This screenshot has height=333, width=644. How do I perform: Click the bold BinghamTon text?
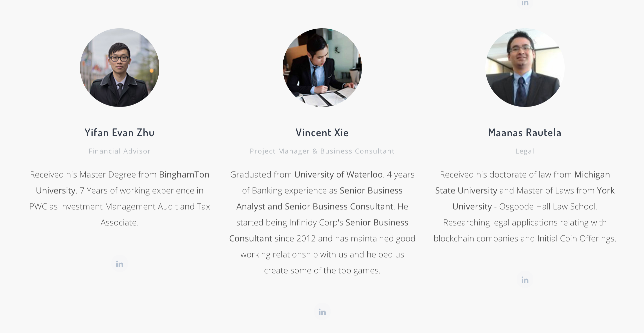pyautogui.click(x=184, y=174)
